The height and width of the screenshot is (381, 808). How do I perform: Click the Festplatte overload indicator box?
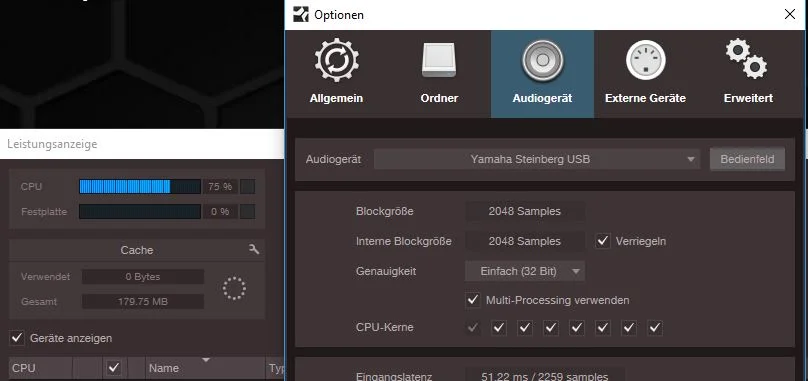[x=248, y=211]
